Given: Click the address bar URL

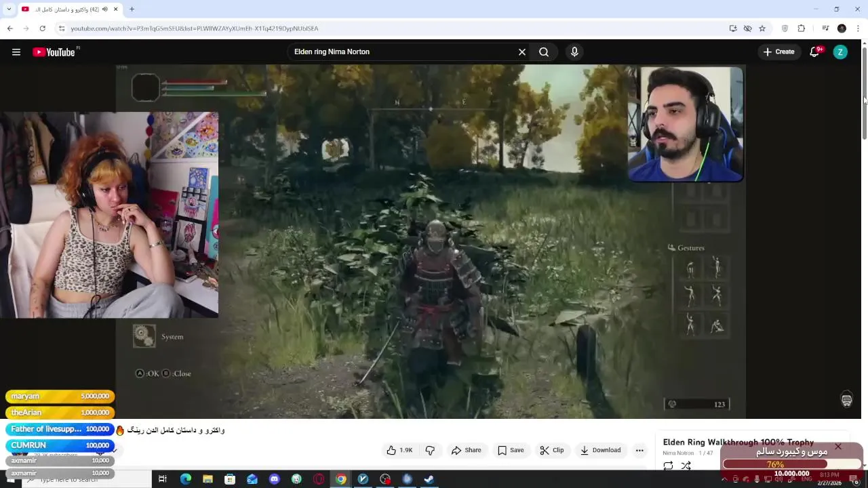Looking at the screenshot, I should pos(195,28).
